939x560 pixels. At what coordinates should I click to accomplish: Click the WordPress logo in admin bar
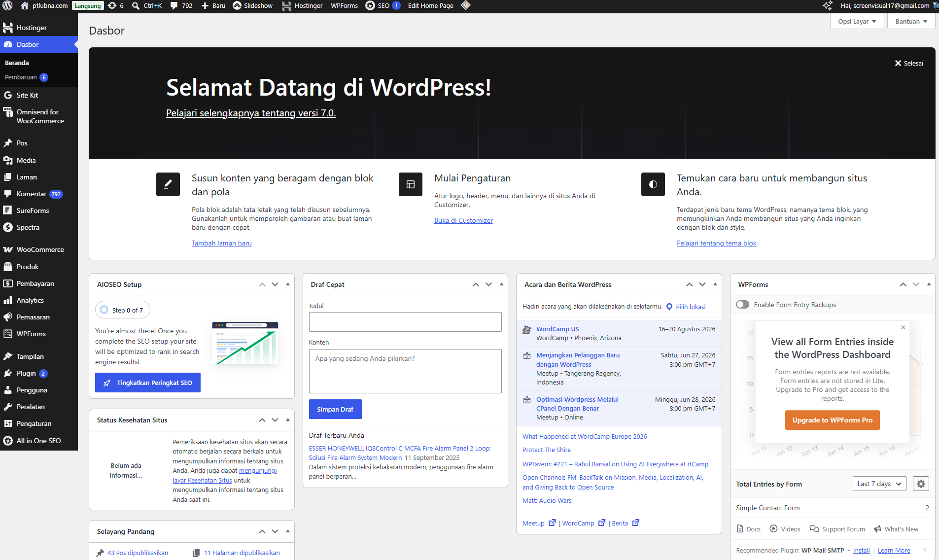coord(7,6)
